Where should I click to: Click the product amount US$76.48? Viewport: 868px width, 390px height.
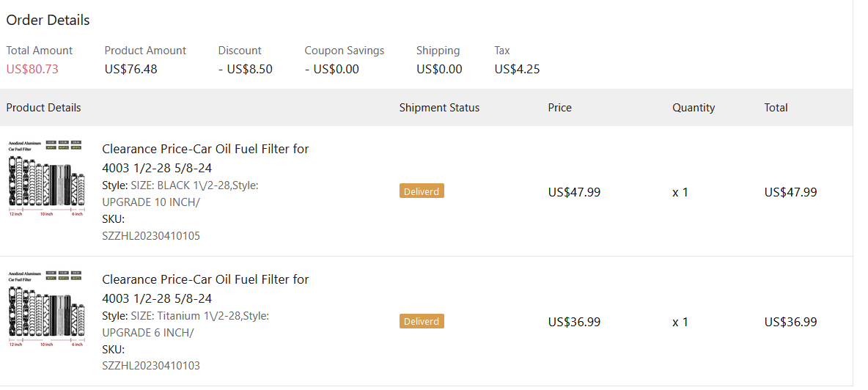pos(130,70)
